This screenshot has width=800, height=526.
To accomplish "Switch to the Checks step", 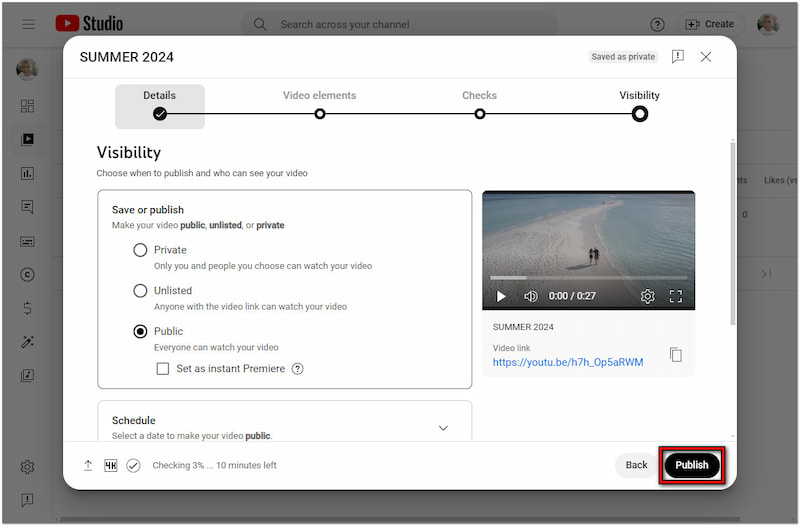I will (x=479, y=113).
